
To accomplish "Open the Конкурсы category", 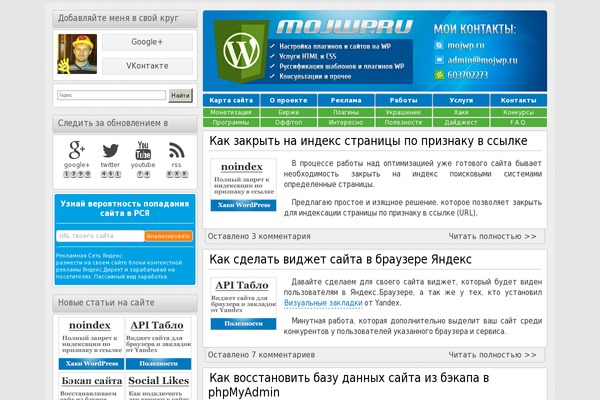I will pos(518,113).
